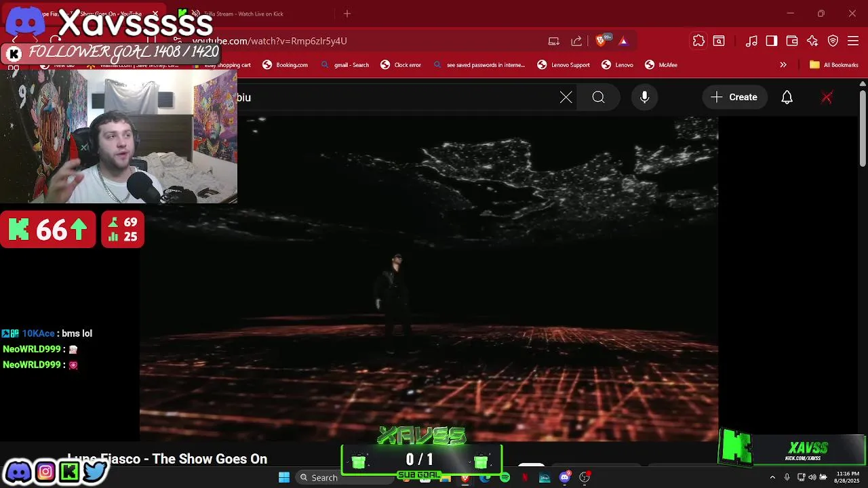Open the Booking.com bookmark

point(285,65)
